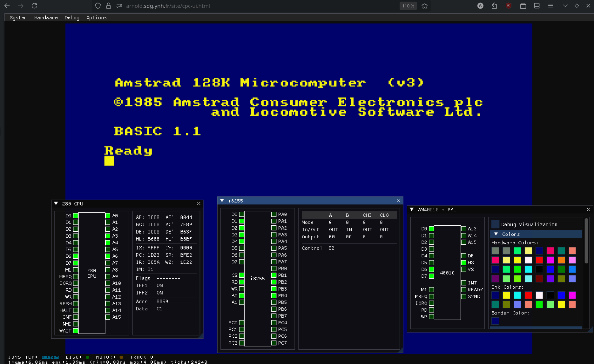Collapse the AM40010 + PAL window
The width and height of the screenshot is (594, 364).
(412, 209)
